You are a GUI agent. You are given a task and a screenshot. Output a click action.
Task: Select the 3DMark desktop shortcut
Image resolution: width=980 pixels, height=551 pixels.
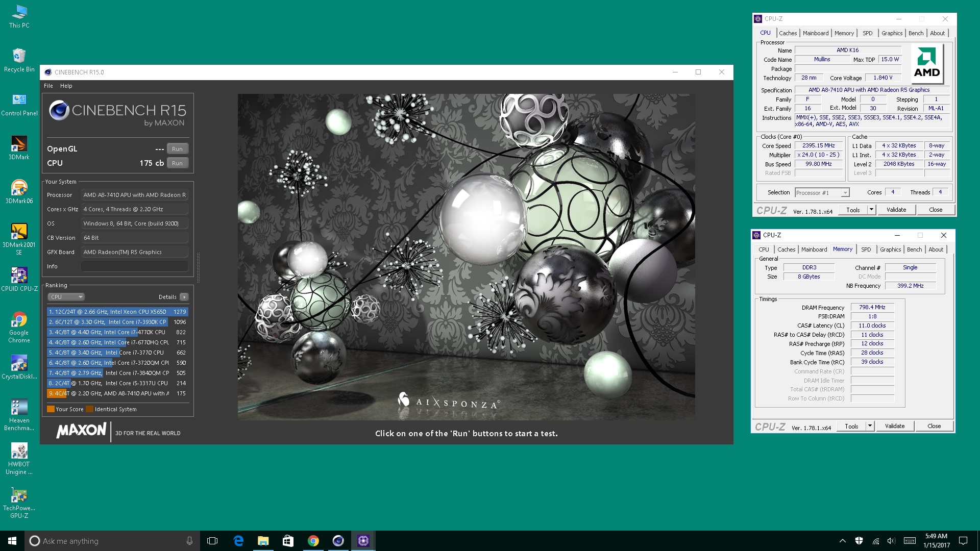click(x=19, y=148)
